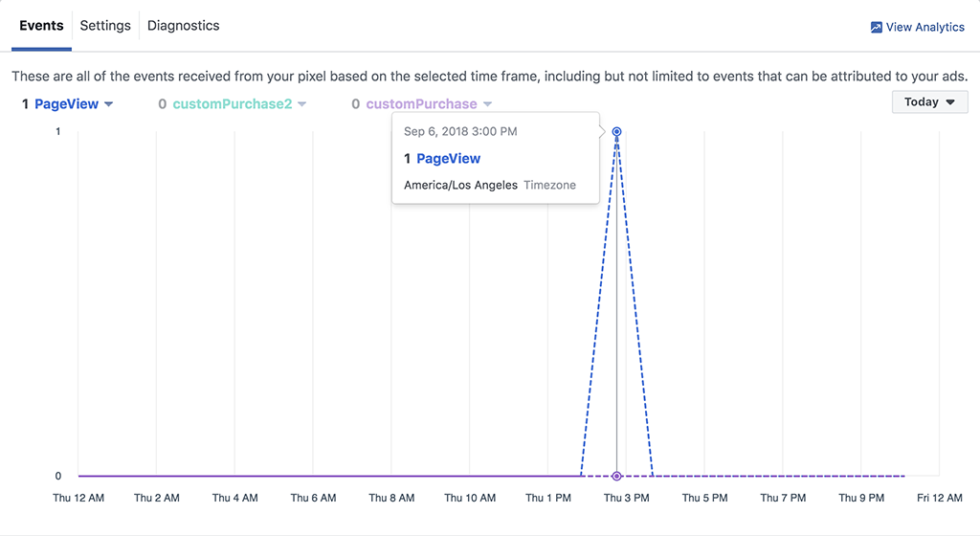Click the Thu 9 PM axis label
Viewport: 980px width, 536px height.
[861, 498]
